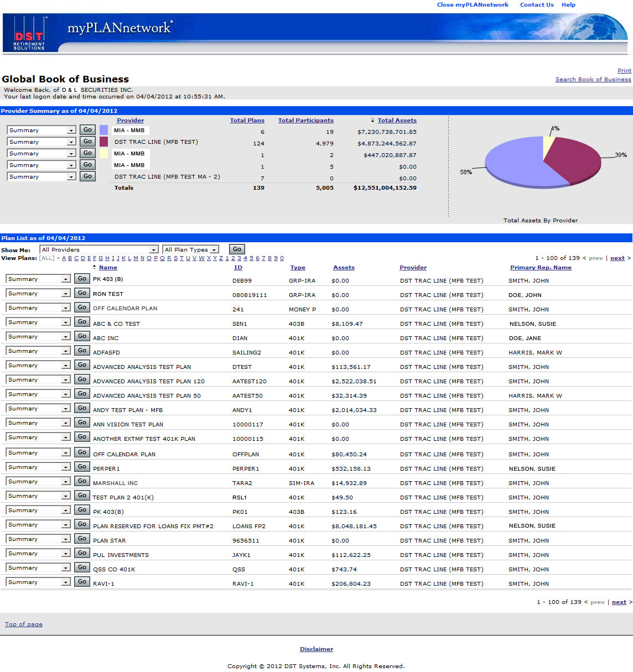Click the blue MIA - MMB color swatch
The width and height of the screenshot is (633, 672).
103,130
